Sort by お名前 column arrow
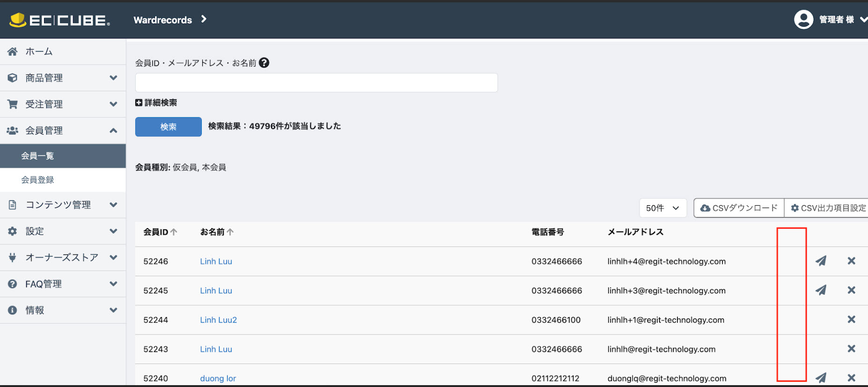 230,232
